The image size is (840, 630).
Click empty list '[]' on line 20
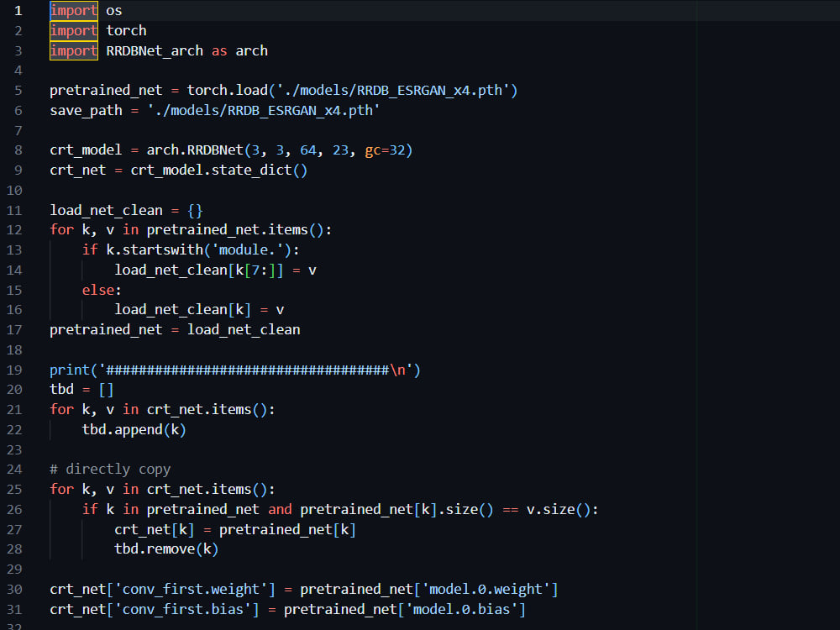[106, 390]
